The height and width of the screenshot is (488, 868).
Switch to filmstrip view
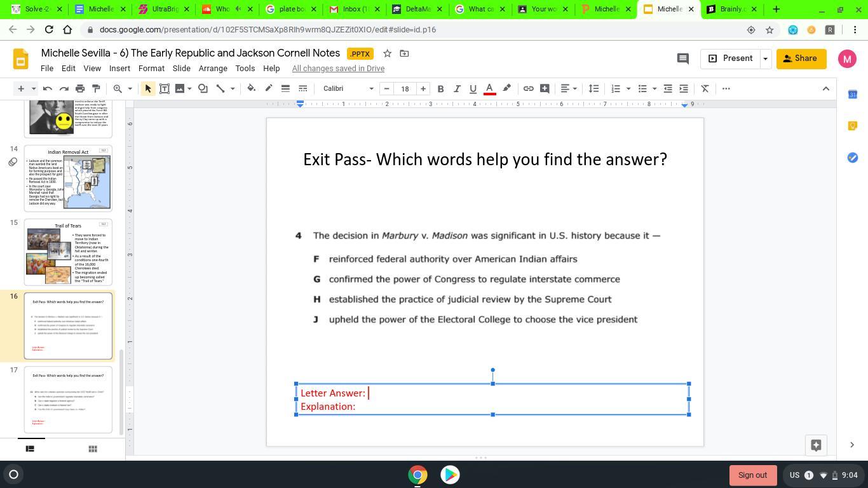pyautogui.click(x=29, y=449)
